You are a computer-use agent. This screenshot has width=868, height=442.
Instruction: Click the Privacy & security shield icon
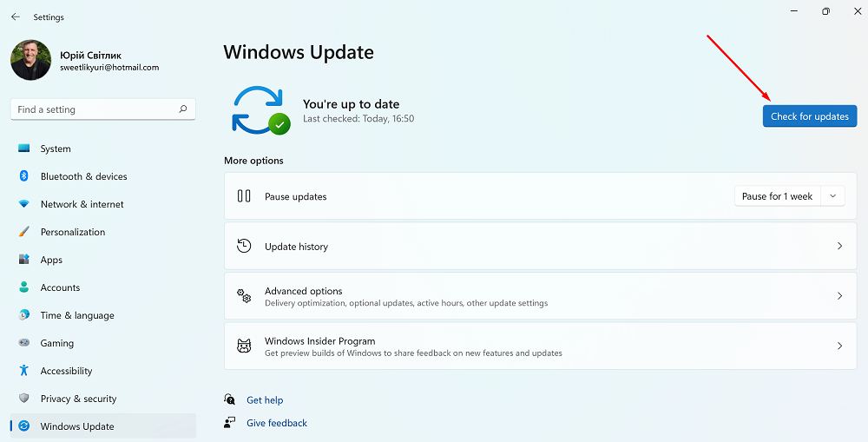[24, 399]
